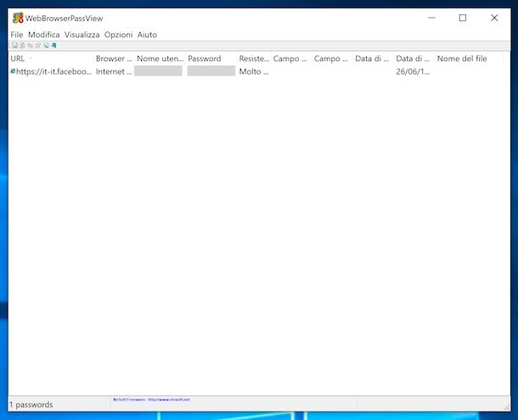Click the hidden username cell in Facebook row
This screenshot has height=420, width=518.
(x=158, y=71)
